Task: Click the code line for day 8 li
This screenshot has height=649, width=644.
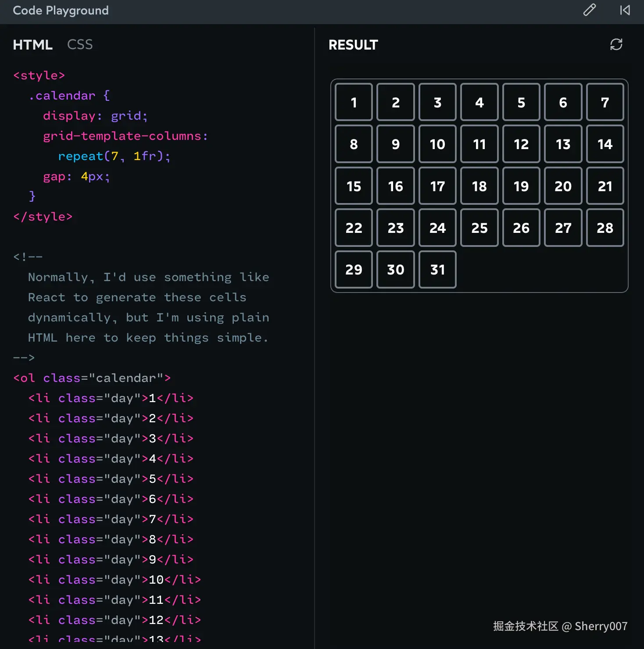Action: pos(111,539)
